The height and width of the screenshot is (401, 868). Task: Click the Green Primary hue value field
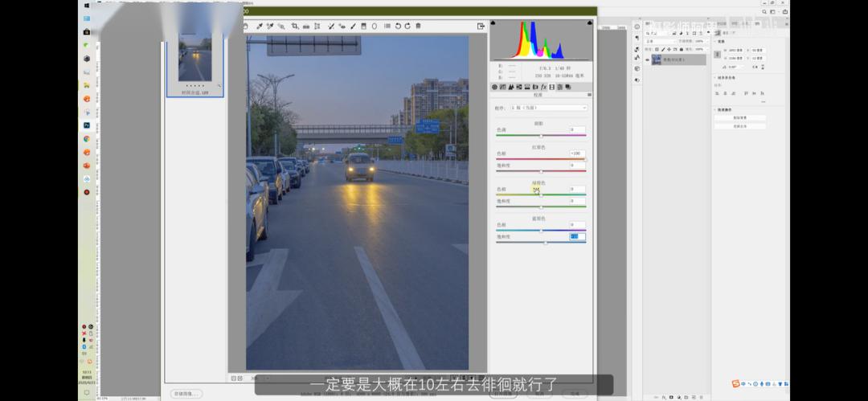point(577,189)
